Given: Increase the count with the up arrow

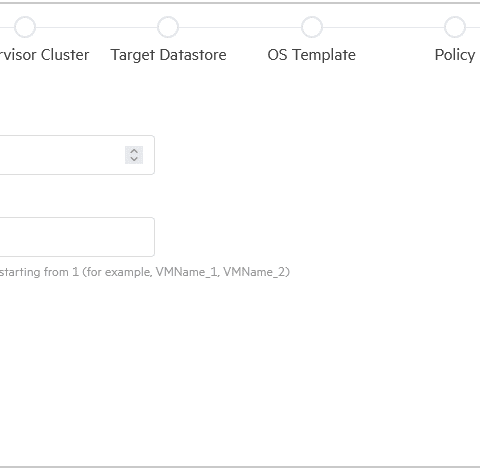Looking at the screenshot, I should [134, 151].
